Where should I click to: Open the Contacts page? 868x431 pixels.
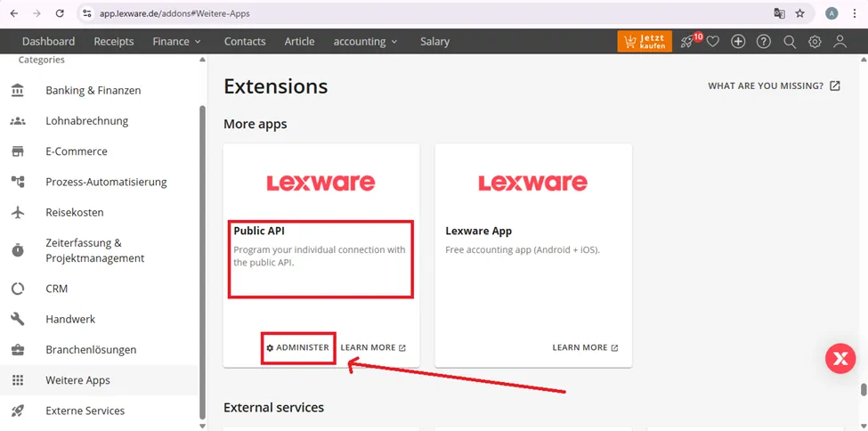(x=245, y=42)
